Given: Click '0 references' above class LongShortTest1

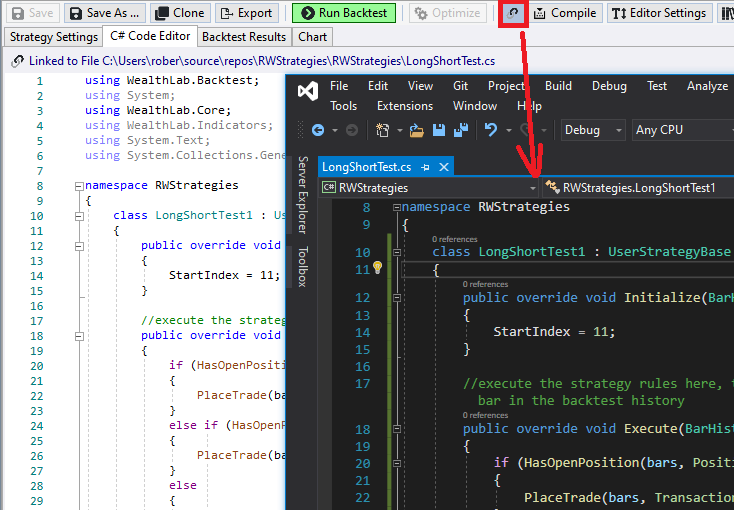Looking at the screenshot, I should point(455,239).
